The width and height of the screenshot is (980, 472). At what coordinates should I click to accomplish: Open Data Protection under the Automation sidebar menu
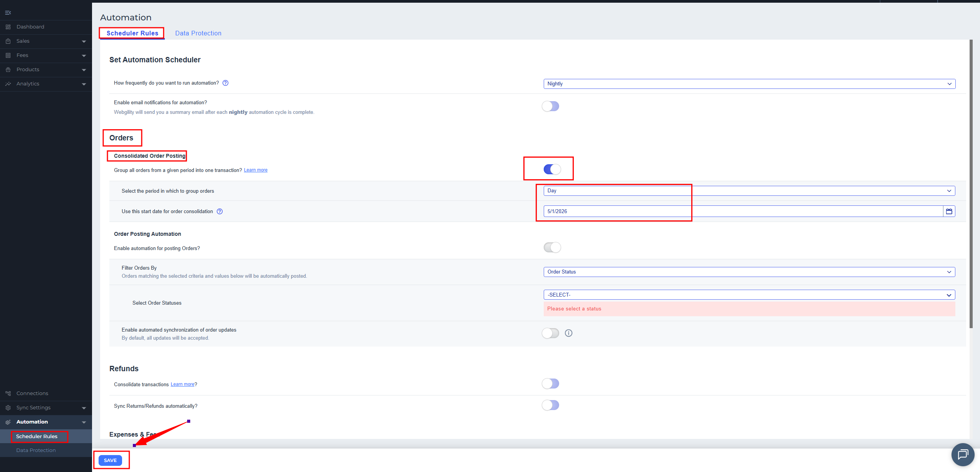pos(36,450)
